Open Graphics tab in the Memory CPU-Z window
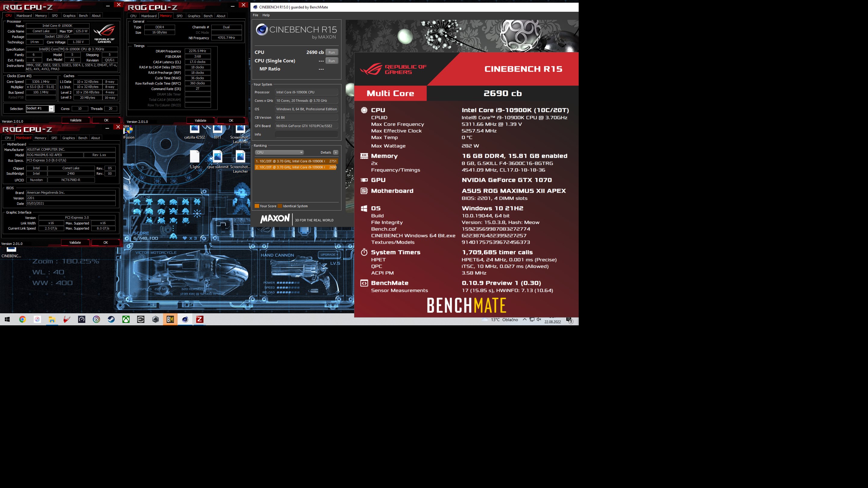Viewport: 868px width, 488px height. click(194, 16)
